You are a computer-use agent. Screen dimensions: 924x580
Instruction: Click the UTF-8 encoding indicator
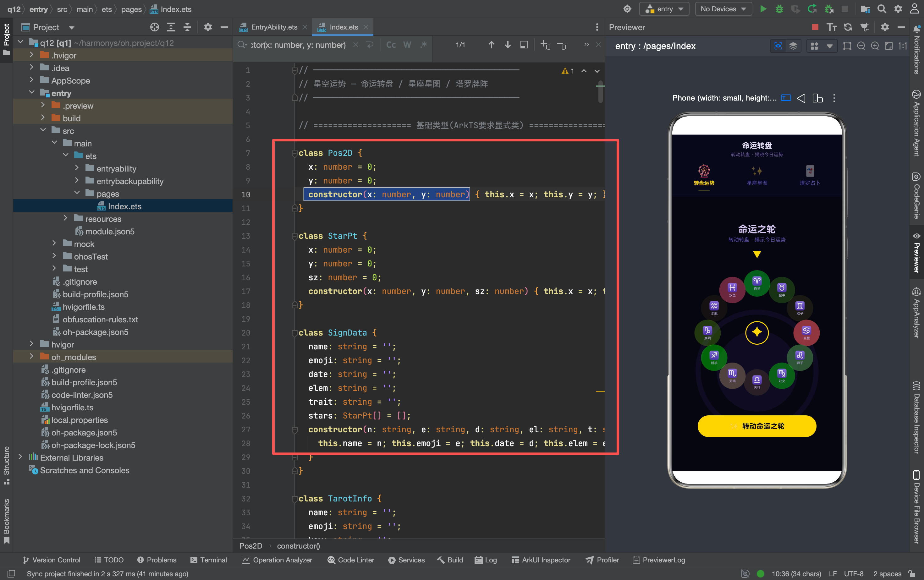tap(853, 574)
